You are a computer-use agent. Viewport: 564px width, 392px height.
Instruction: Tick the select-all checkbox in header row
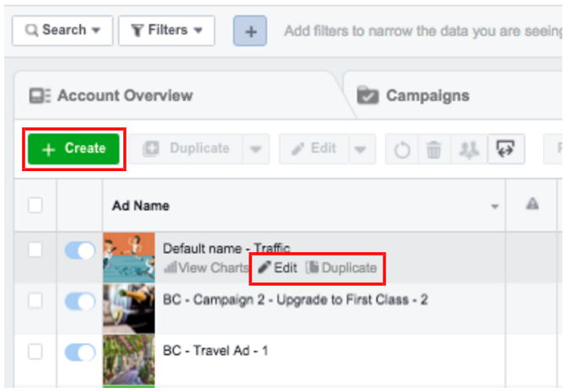(35, 206)
